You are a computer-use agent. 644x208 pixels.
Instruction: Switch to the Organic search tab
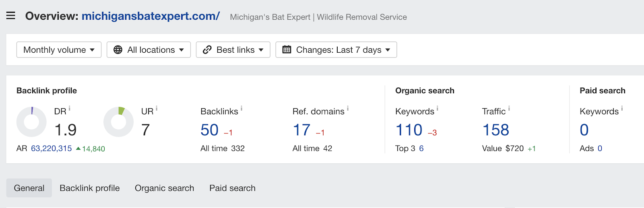point(164,188)
